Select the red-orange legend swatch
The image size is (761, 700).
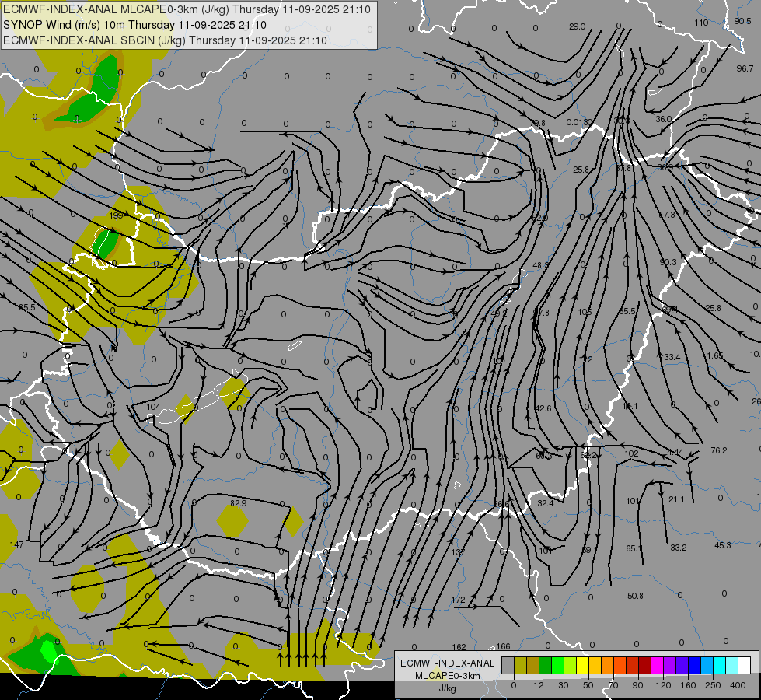click(x=620, y=665)
